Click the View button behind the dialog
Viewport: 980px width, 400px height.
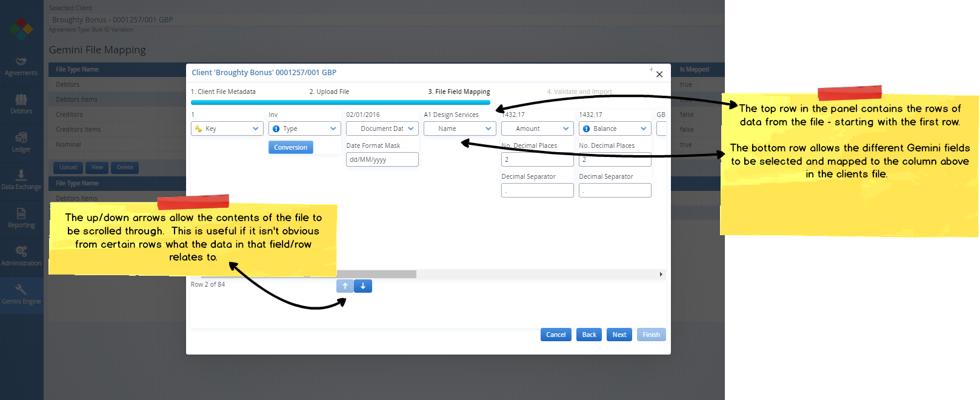click(97, 167)
